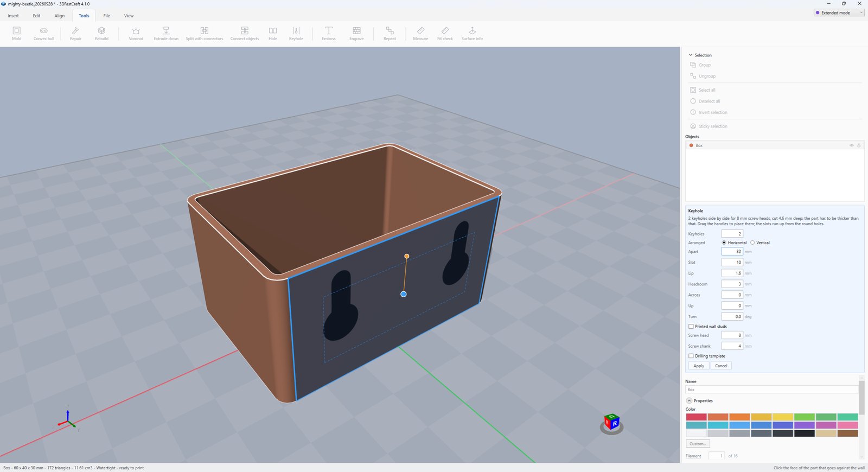Choose the Hole tool

273,34
